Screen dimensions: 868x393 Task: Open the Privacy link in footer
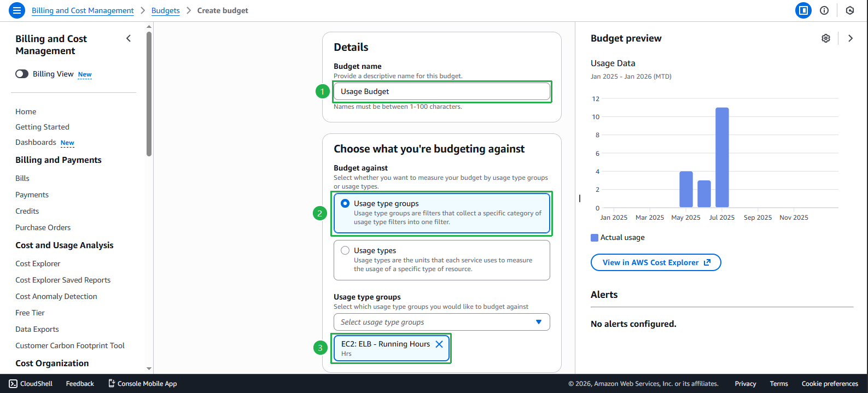745,384
